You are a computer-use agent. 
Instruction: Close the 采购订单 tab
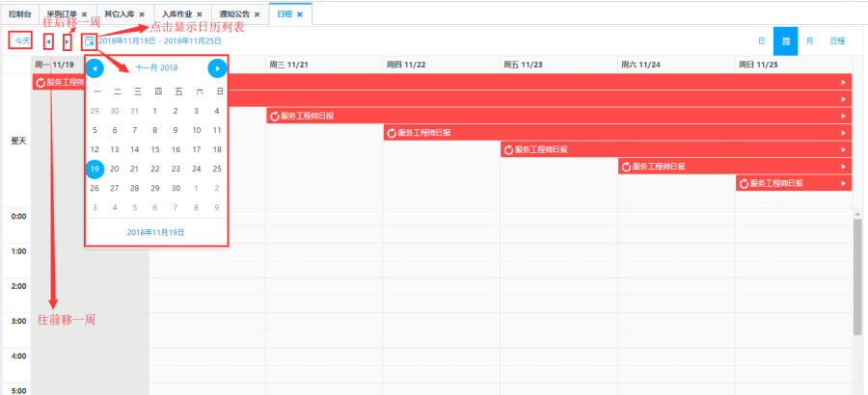(x=85, y=14)
